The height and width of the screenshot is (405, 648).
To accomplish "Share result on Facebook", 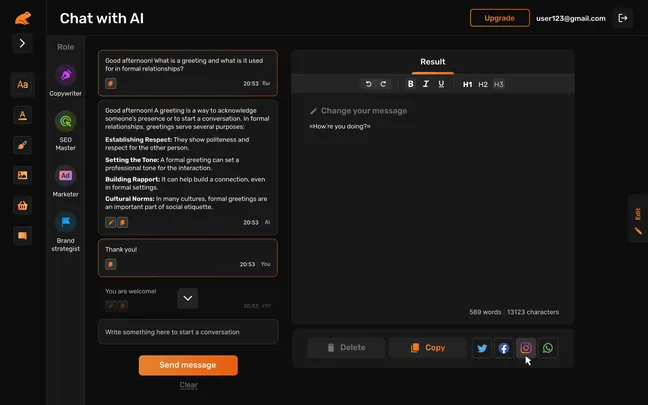I will [504, 348].
